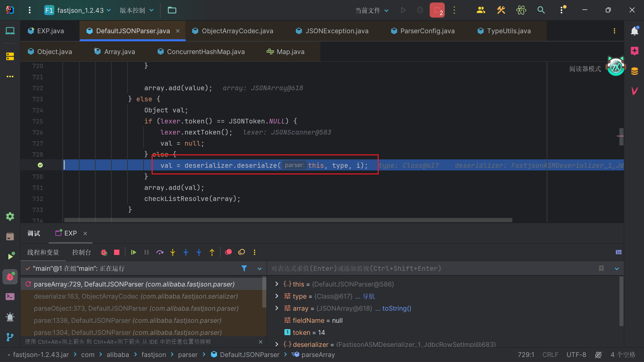Expand the thread selector dropdown
The width and height of the screenshot is (644, 362).
[x=260, y=269]
